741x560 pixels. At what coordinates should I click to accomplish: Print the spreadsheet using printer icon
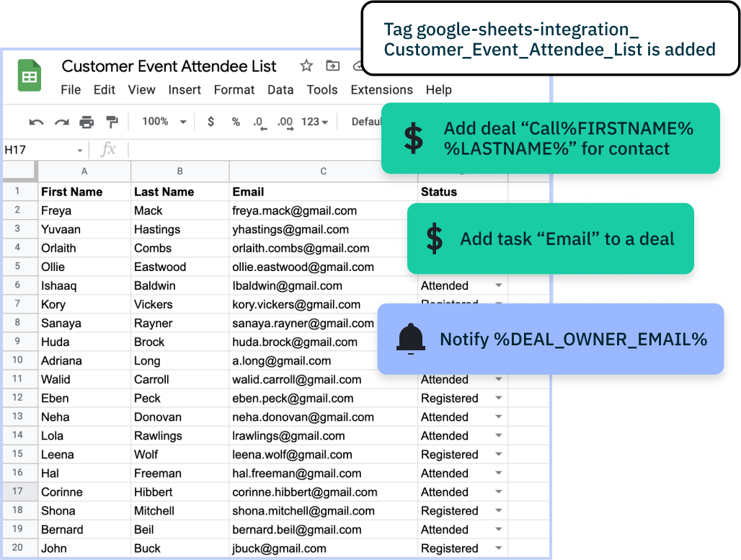86,122
